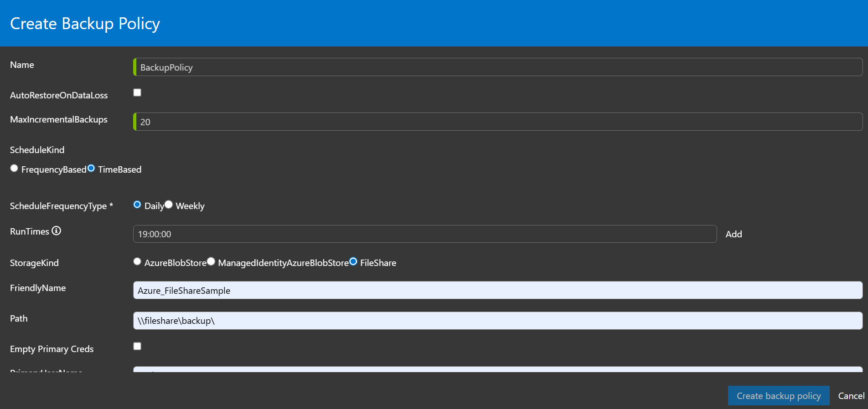The height and width of the screenshot is (409, 868).
Task: Select ManagedIdentityAzureBlobStore storage kind
Action: click(x=211, y=261)
